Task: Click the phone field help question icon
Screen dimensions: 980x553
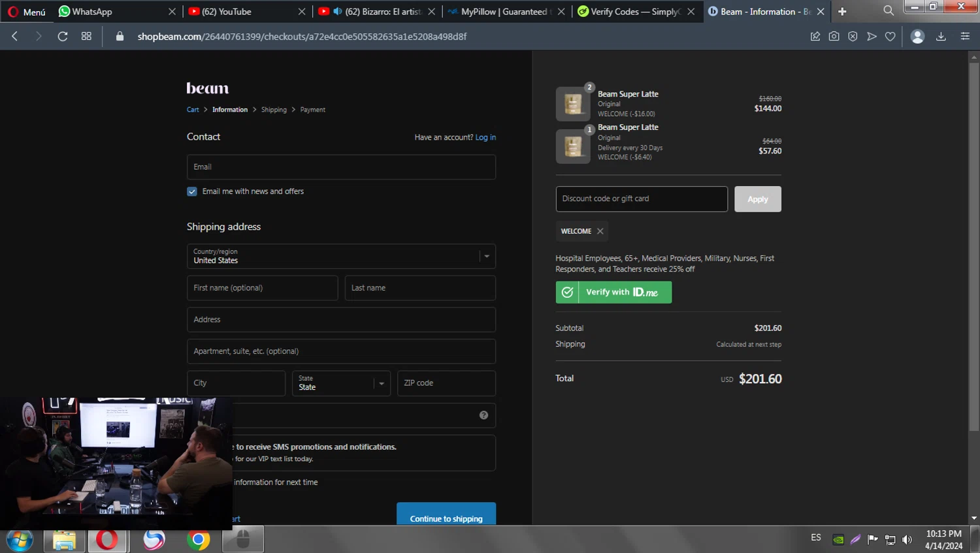Action: [483, 415]
